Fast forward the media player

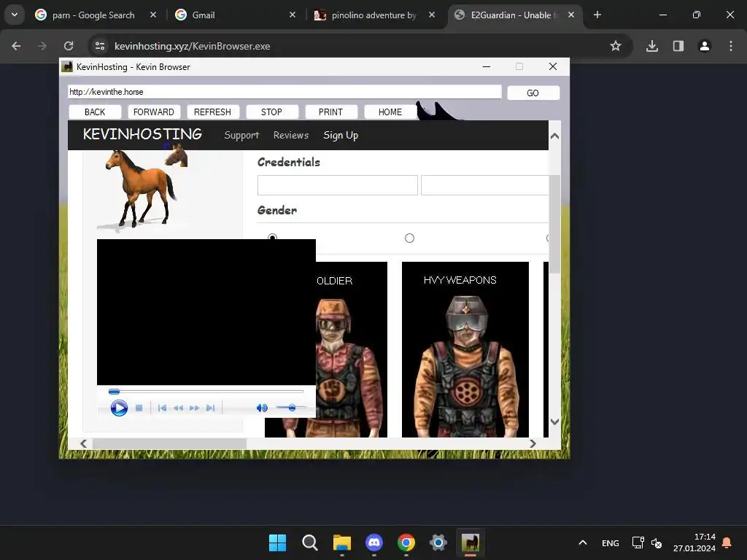(x=194, y=408)
